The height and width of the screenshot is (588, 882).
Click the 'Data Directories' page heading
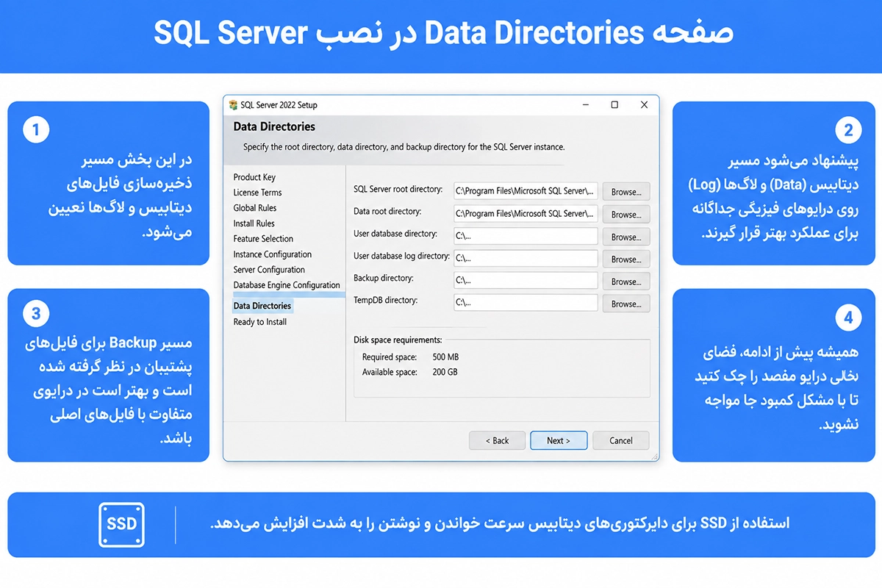point(274,126)
